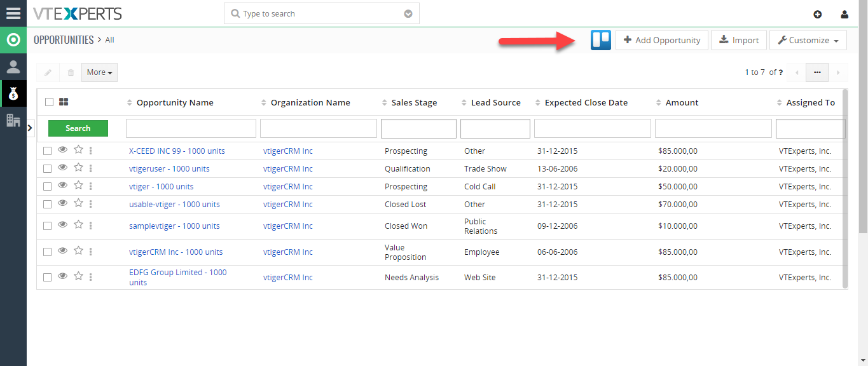Click the OPPORTUNITIES breadcrumb title
The image size is (868, 366).
[64, 40]
